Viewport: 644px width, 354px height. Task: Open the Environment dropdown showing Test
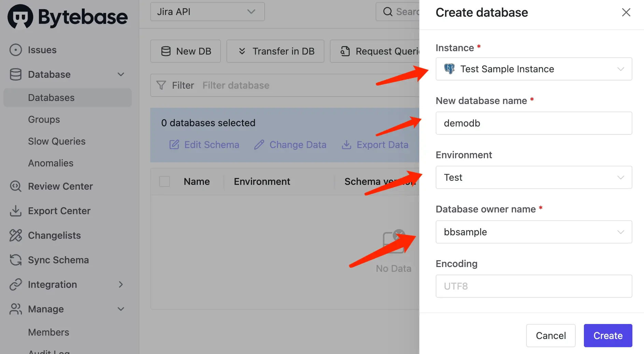tap(534, 177)
